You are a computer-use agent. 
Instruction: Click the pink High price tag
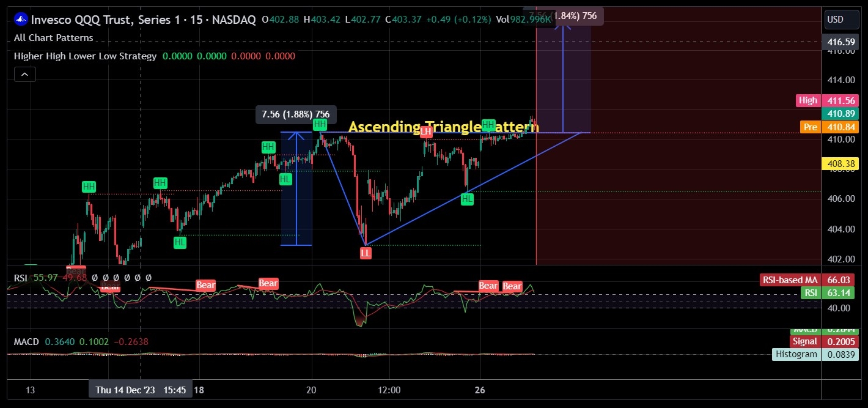pos(807,100)
